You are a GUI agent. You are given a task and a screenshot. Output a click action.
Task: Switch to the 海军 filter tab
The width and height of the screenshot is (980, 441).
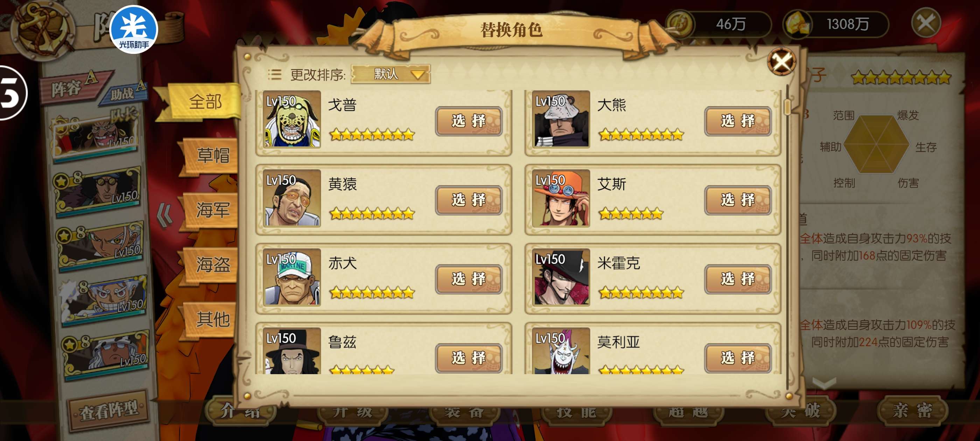coord(212,210)
